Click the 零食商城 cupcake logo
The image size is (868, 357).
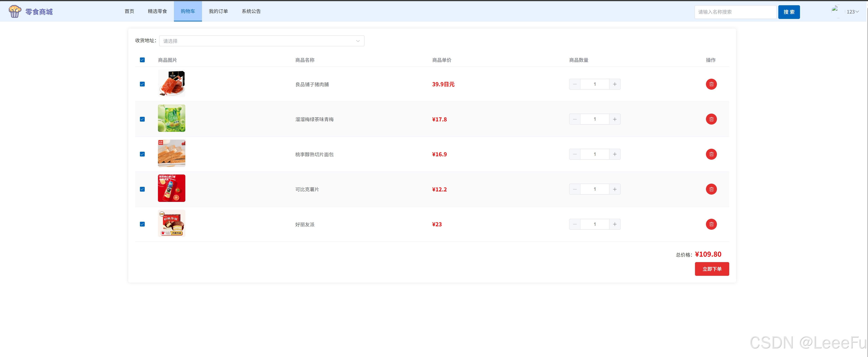pyautogui.click(x=15, y=12)
